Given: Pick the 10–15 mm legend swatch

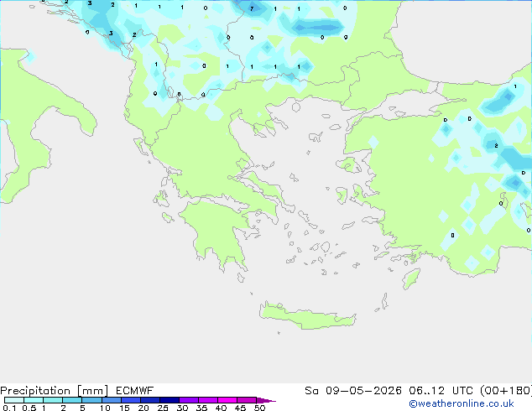Looking at the screenshot, I should tap(111, 400).
